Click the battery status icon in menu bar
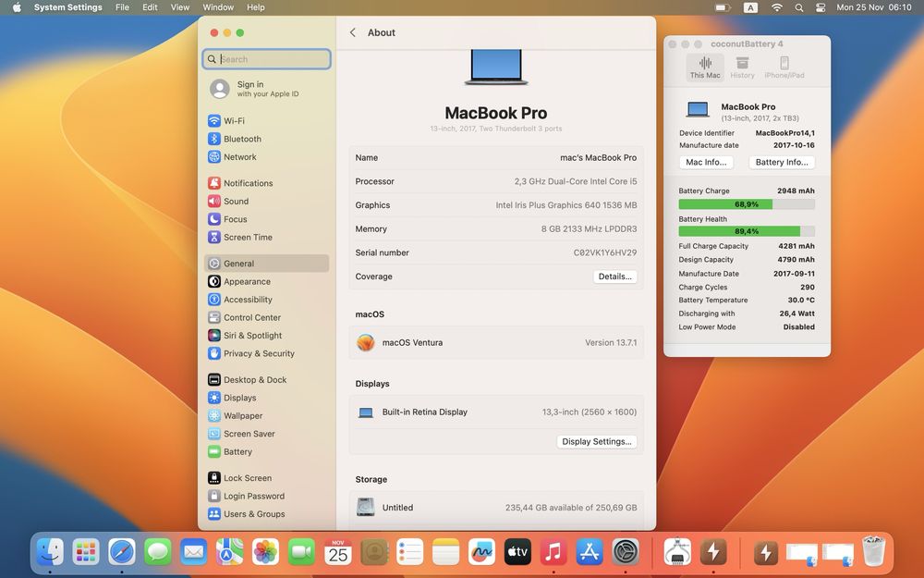This screenshot has width=924, height=578. [x=723, y=7]
